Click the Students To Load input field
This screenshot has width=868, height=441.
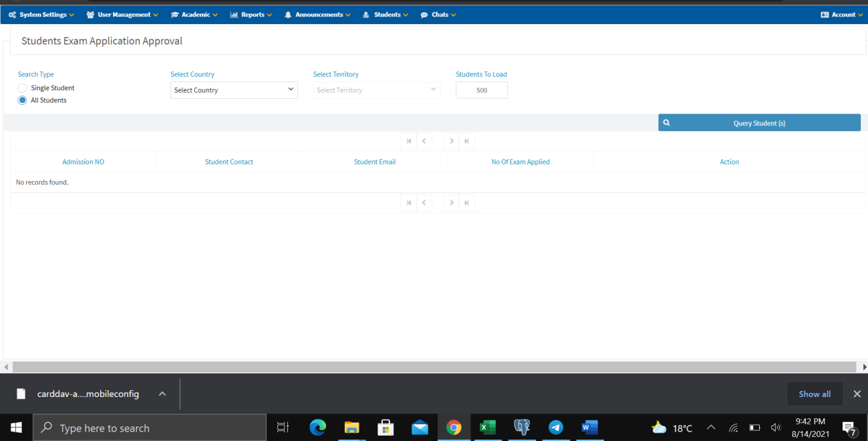[481, 90]
